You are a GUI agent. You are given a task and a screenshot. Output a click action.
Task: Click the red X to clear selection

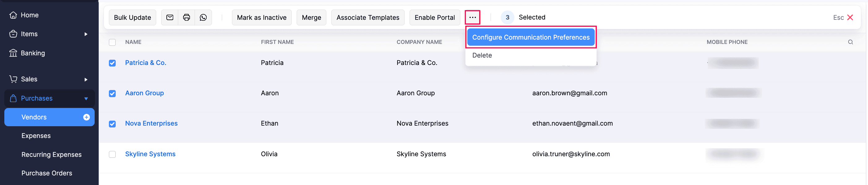[x=850, y=18]
